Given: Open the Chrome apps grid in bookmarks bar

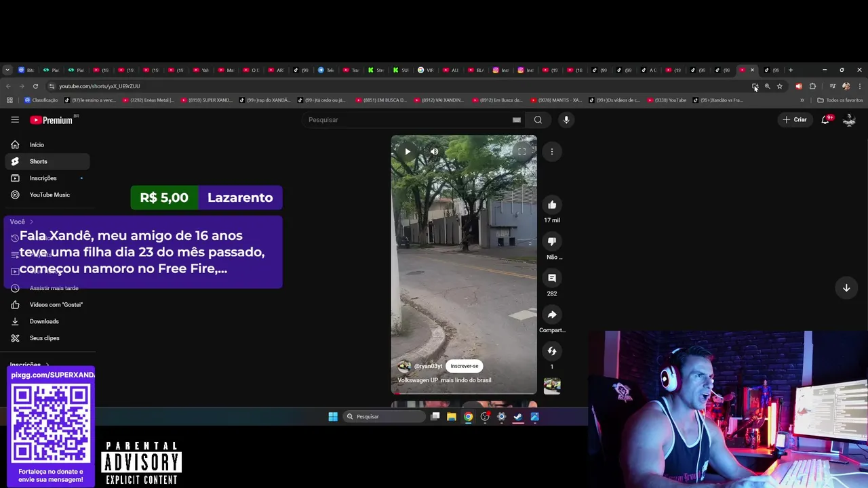Looking at the screenshot, I should click(9, 100).
